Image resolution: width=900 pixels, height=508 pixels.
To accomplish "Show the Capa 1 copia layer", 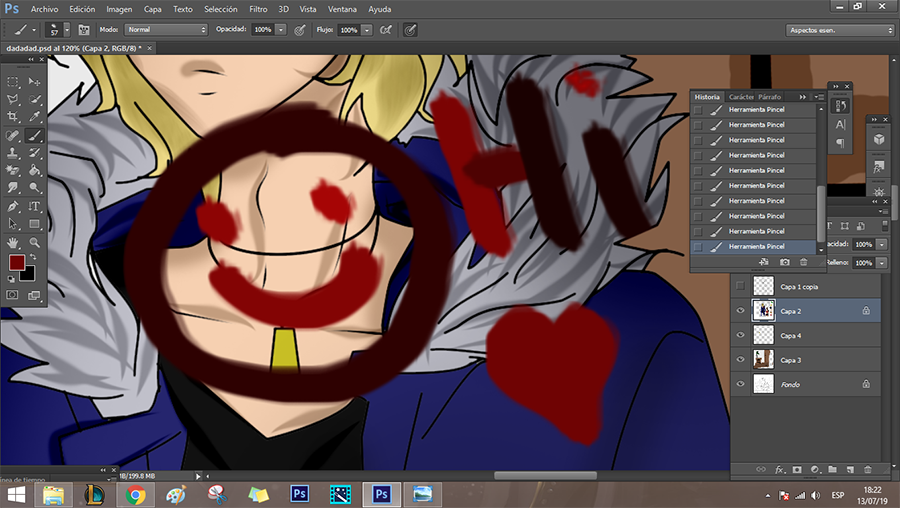I will (740, 287).
